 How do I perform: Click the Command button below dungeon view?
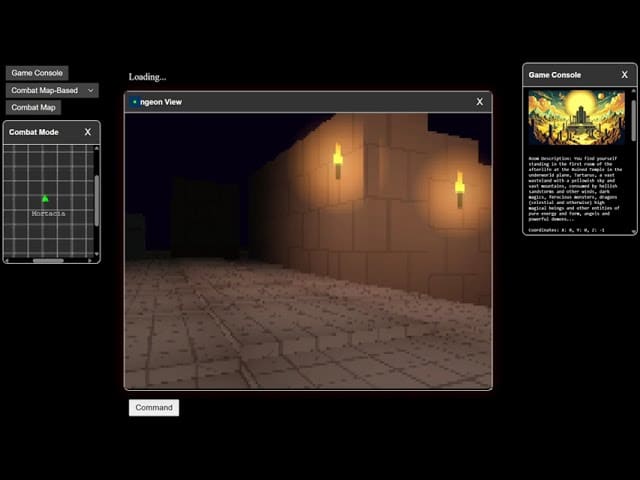(x=154, y=408)
